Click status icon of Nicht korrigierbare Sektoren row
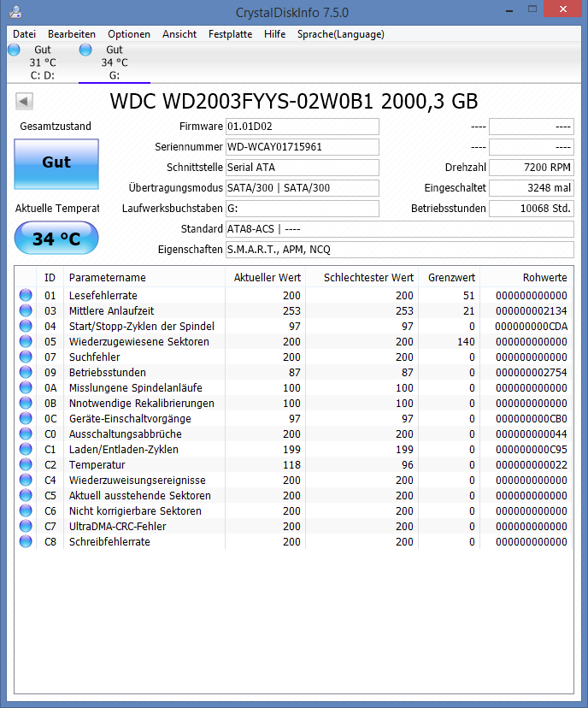Image resolution: width=588 pixels, height=708 pixels. 26,510
